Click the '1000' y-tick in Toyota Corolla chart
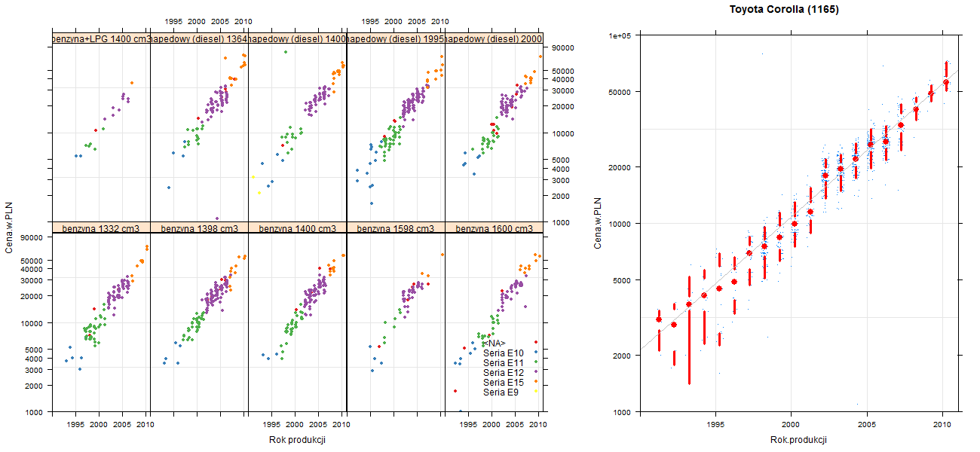This screenshot has width=980, height=452. (622, 412)
